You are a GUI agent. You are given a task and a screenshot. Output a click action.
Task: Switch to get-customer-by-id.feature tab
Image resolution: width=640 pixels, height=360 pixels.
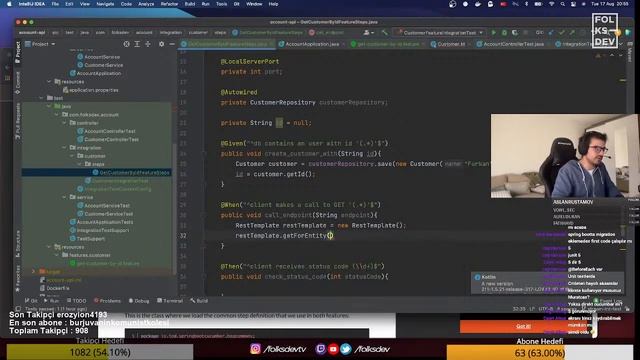388,44
